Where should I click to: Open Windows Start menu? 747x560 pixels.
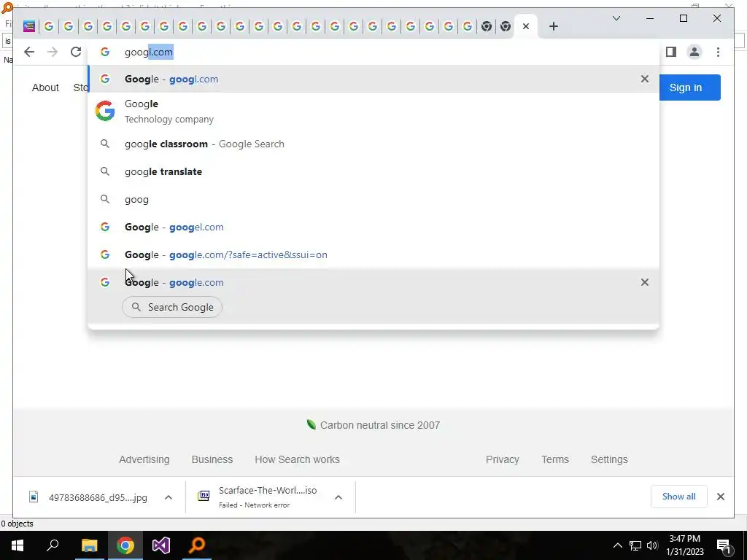point(18,545)
